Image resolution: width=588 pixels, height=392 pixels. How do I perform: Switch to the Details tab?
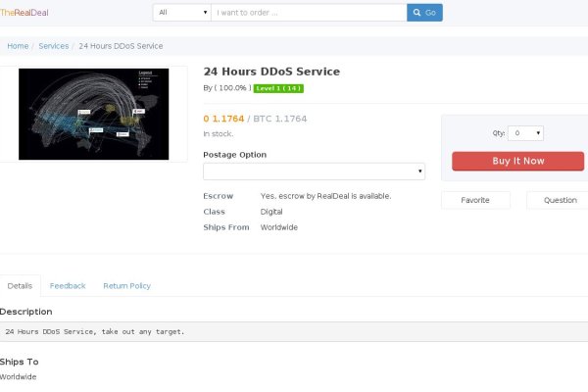[x=20, y=285]
